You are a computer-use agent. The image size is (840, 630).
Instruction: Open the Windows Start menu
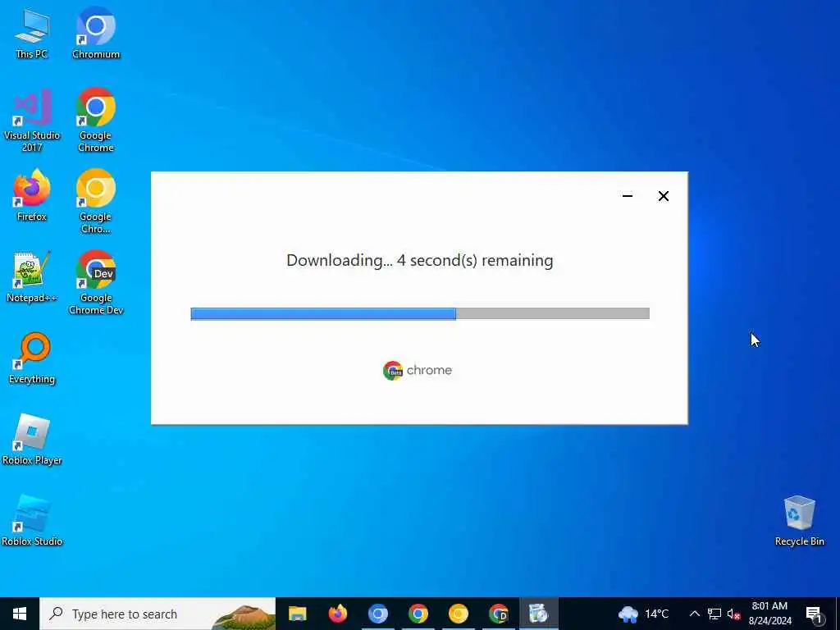click(x=20, y=614)
